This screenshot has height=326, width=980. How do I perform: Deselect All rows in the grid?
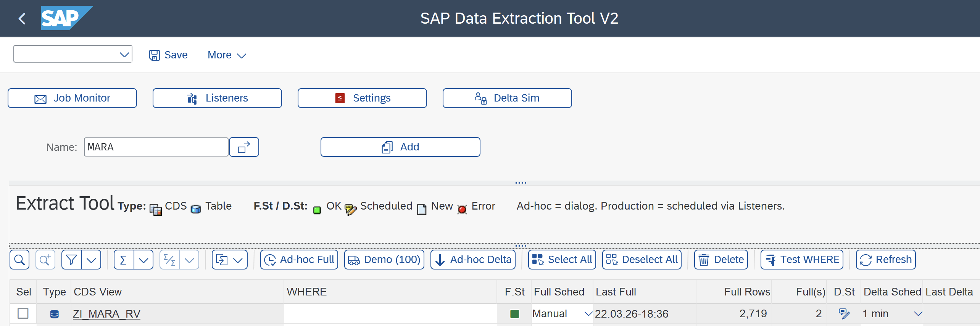click(x=642, y=260)
